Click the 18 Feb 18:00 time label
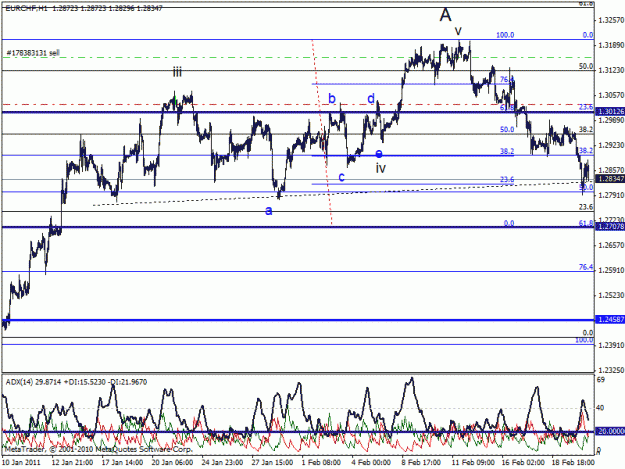The height and width of the screenshot is (469, 625). [573, 463]
